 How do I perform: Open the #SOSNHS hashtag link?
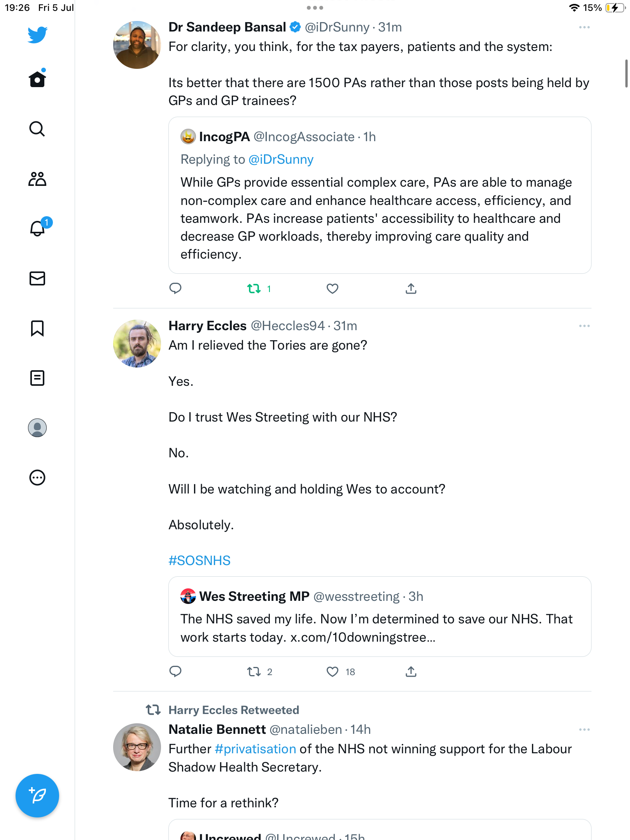coord(199,560)
